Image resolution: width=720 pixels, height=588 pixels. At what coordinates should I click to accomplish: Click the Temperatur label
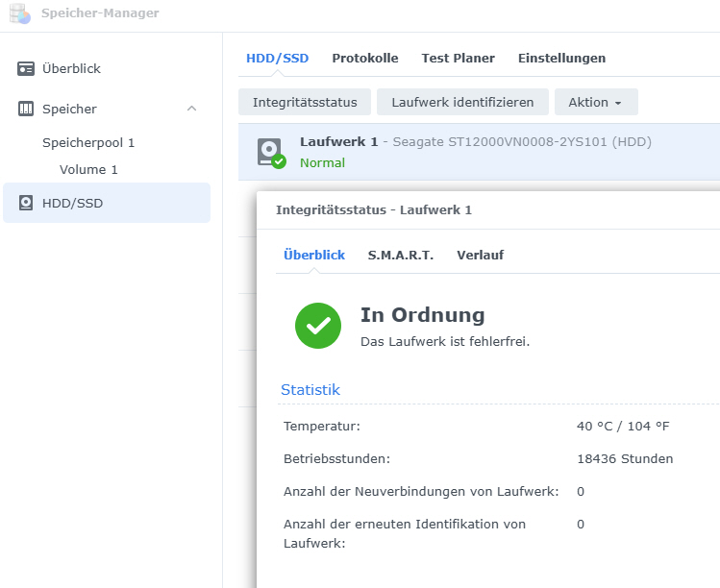(x=322, y=427)
